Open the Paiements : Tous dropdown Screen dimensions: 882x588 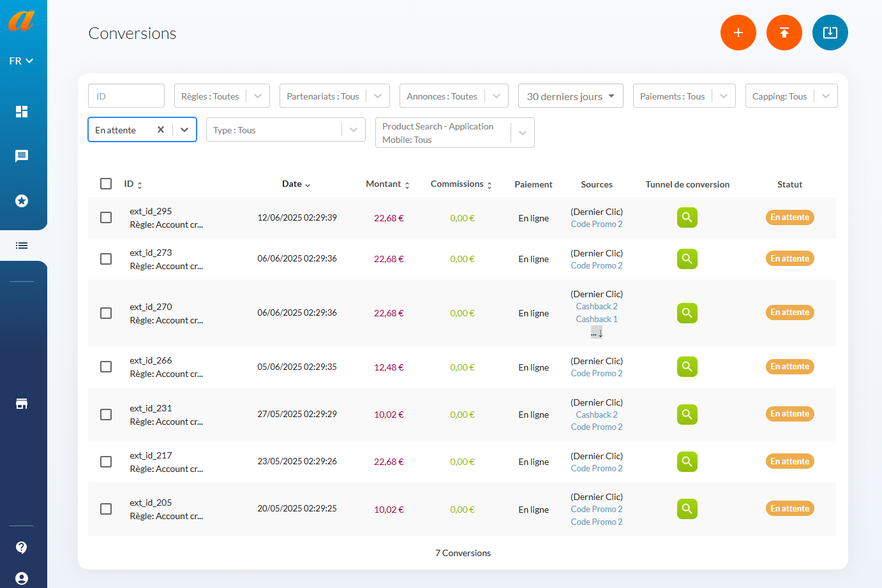tap(684, 96)
